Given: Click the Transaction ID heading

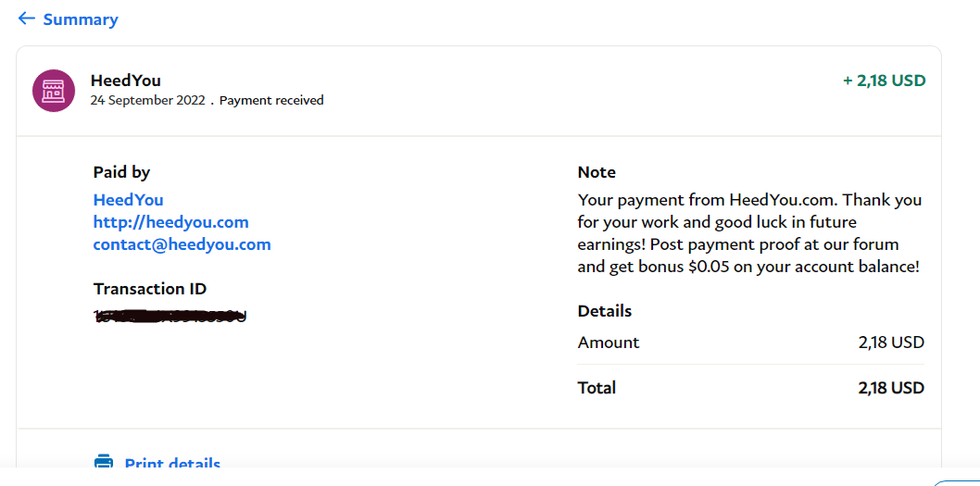Looking at the screenshot, I should coord(149,289).
